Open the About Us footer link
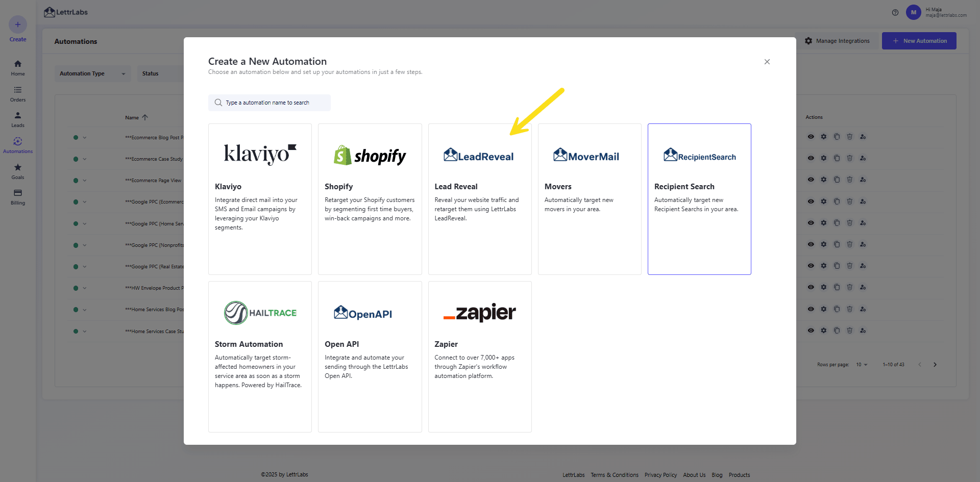Image resolution: width=980 pixels, height=482 pixels. coord(694,475)
